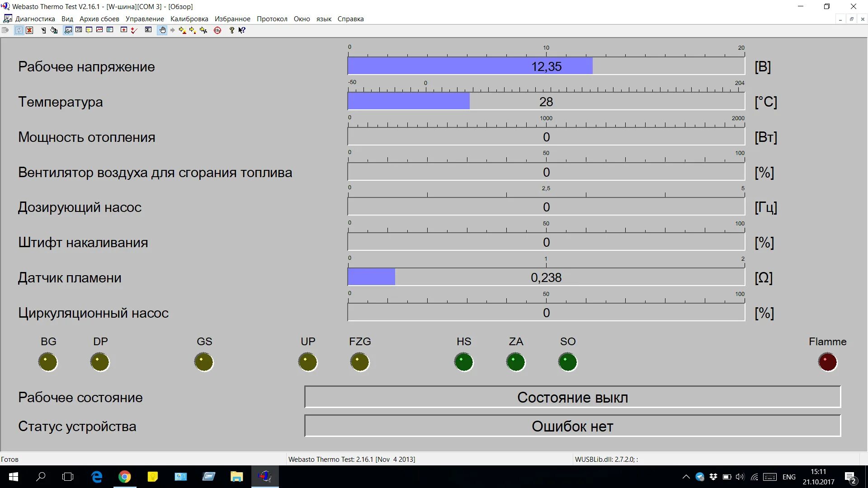
Task: Click the red line graph toolbar icon
Action: 99,30
